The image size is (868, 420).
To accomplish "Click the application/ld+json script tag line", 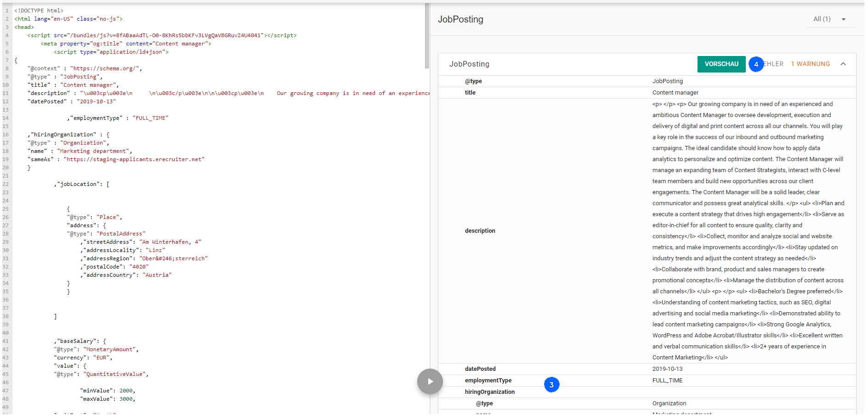I will pos(111,52).
